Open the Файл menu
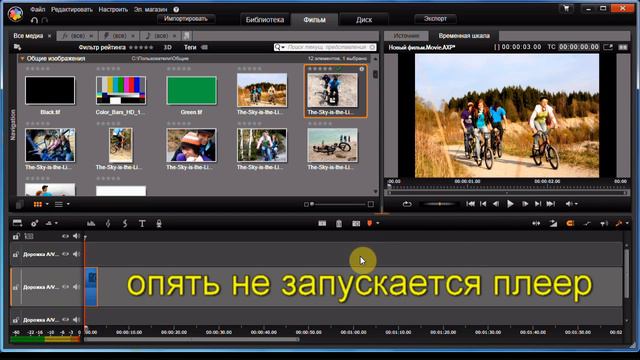 click(38, 9)
